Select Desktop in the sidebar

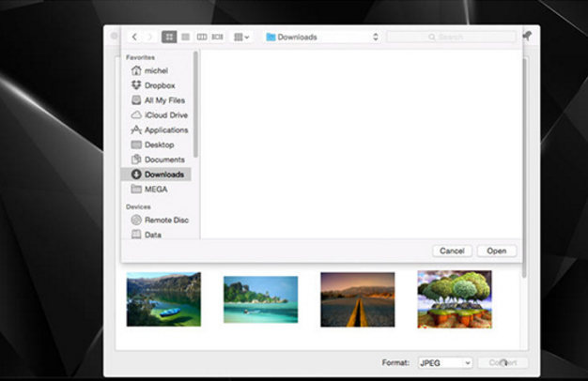(156, 145)
